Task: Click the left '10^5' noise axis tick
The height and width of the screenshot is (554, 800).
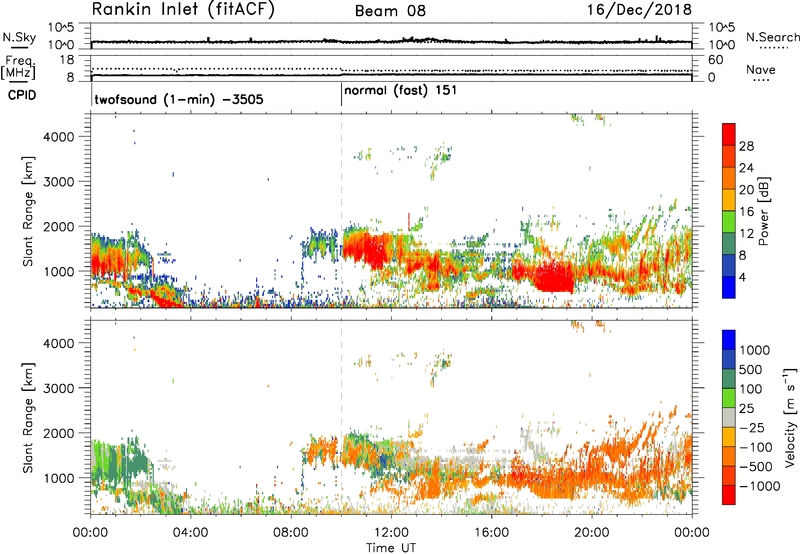Action: pos(61,28)
